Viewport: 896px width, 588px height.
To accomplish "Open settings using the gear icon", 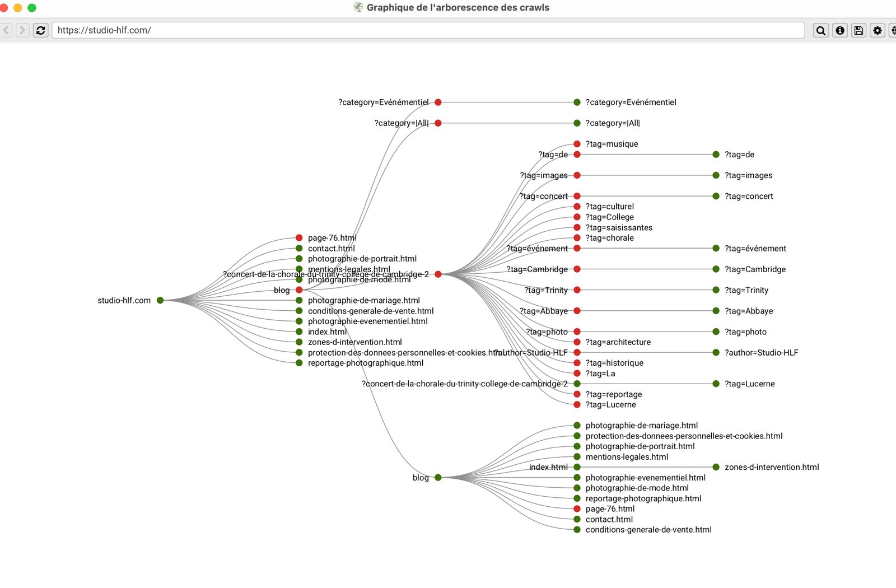I will click(878, 30).
